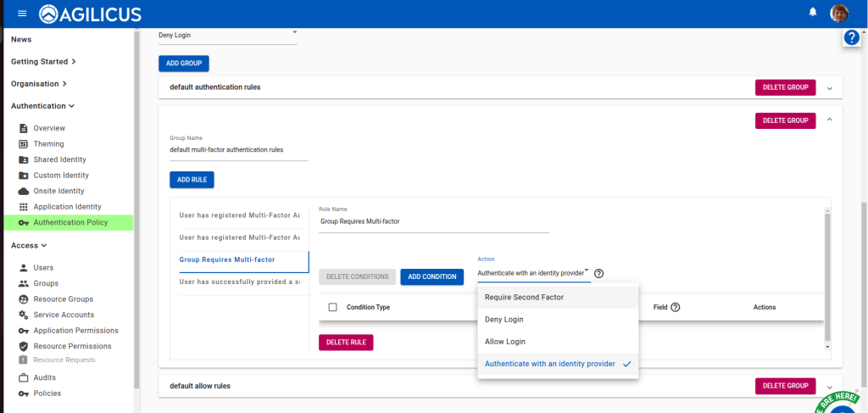Viewport: 868px width, 413px height.
Task: Open the hamburger navigation menu
Action: point(22,14)
